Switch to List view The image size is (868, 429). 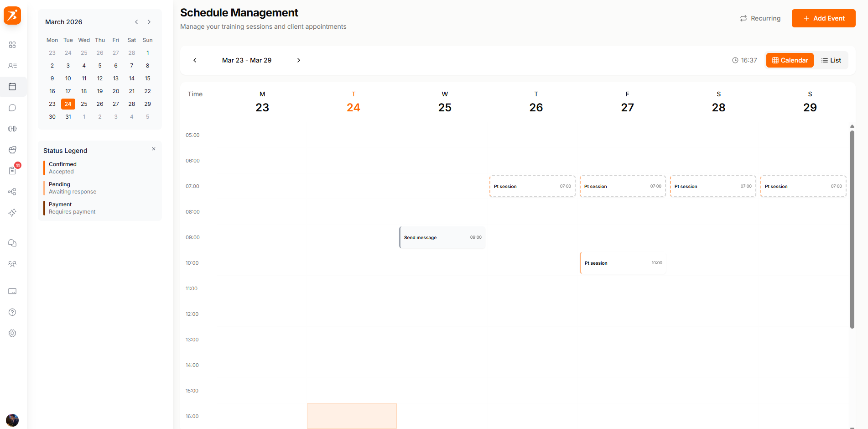pos(831,60)
